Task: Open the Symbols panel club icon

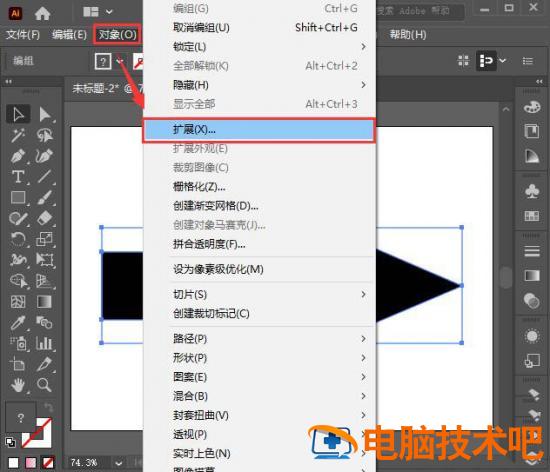Action: pos(532,191)
